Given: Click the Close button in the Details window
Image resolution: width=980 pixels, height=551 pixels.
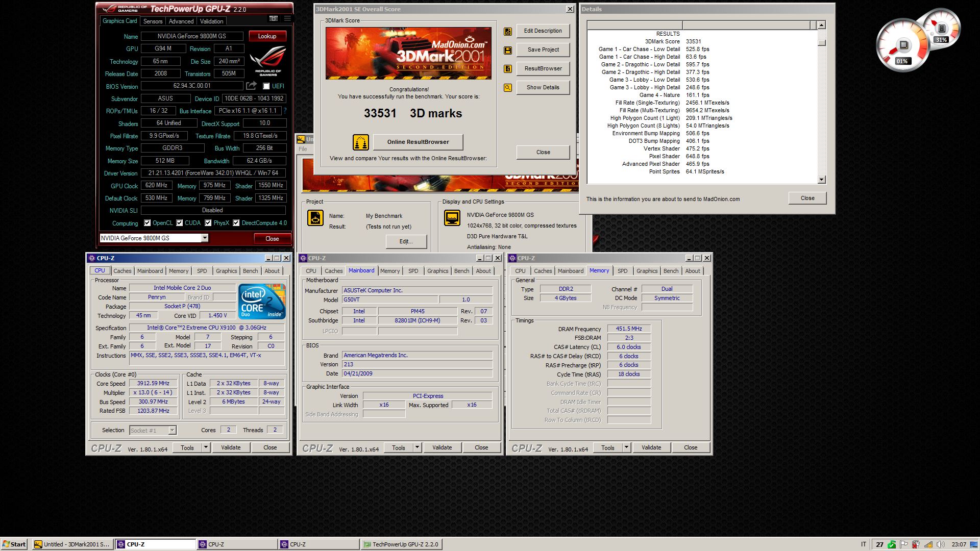Looking at the screenshot, I should coord(807,198).
